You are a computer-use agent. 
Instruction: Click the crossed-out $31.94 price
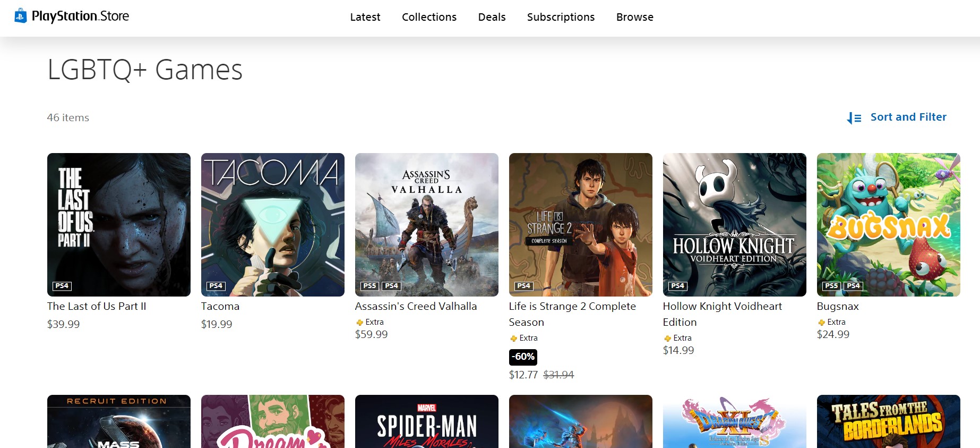point(558,375)
